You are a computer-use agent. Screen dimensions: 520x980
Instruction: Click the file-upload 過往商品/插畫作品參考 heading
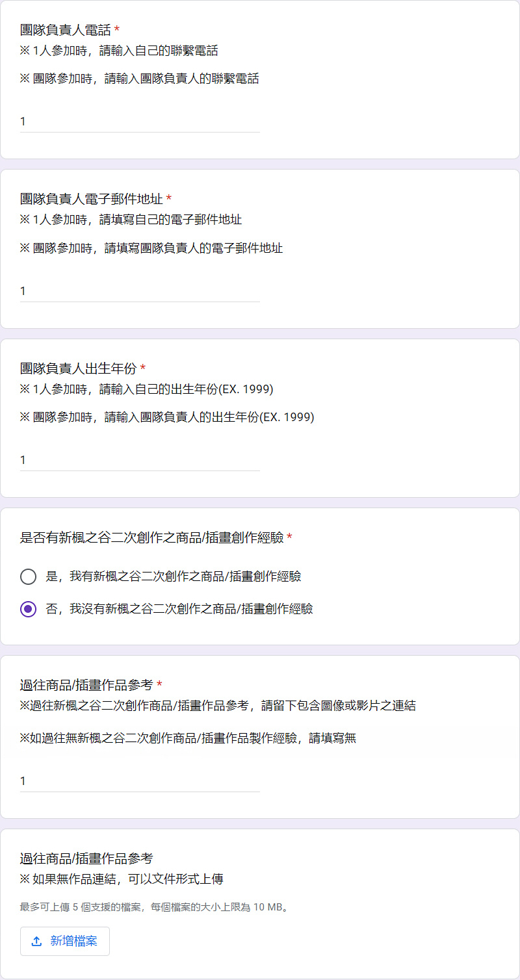click(86, 858)
